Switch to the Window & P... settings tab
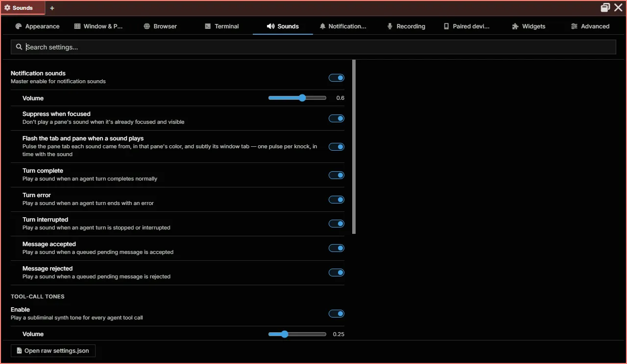 98,26
